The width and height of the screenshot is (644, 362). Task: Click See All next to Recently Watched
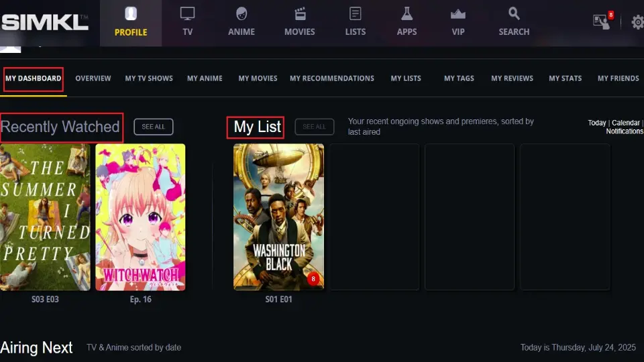point(153,127)
